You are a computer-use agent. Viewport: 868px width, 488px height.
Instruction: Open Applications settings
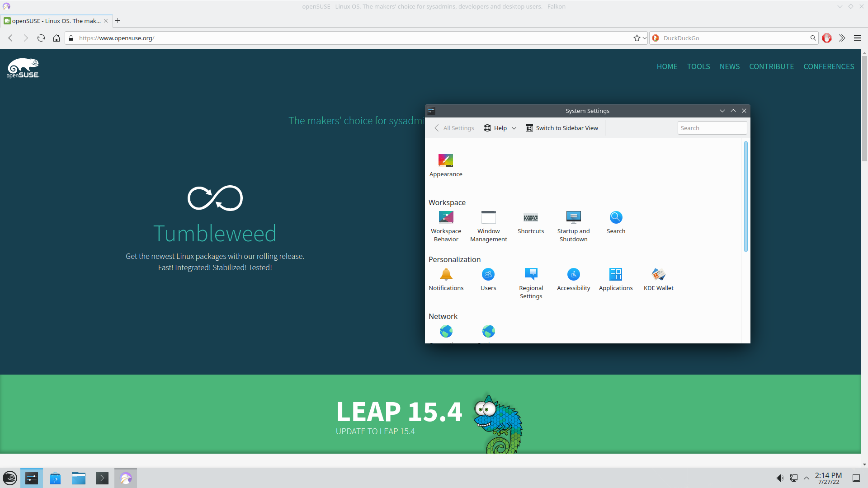616,280
